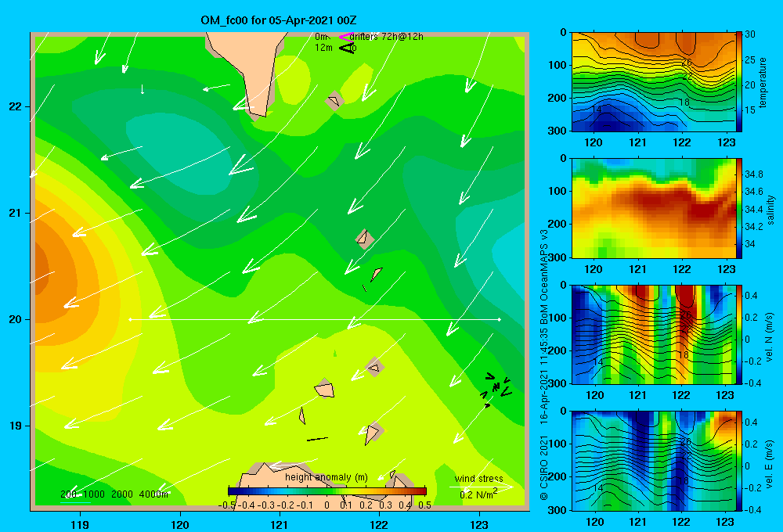
Task: Click the '0.2 N/m2' wind stress value
Action: click(x=478, y=494)
